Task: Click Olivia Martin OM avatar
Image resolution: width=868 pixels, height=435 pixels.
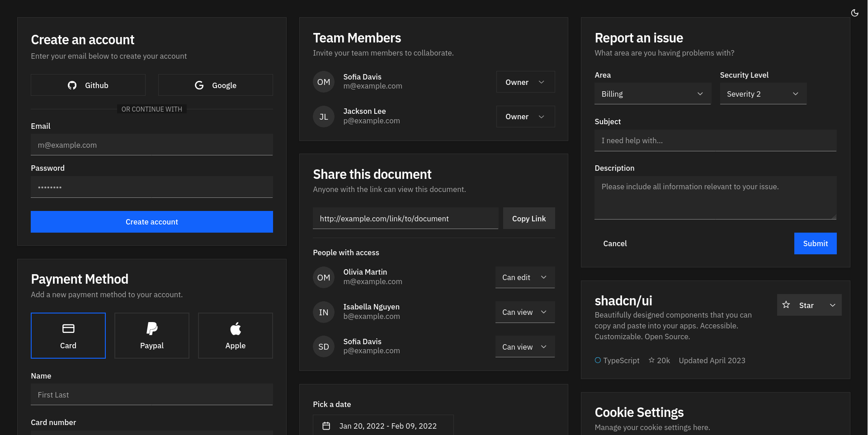Action: [324, 277]
